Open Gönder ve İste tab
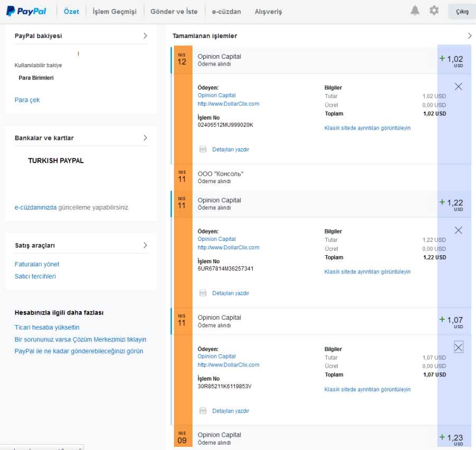The height and width of the screenshot is (450, 476). pos(174,12)
